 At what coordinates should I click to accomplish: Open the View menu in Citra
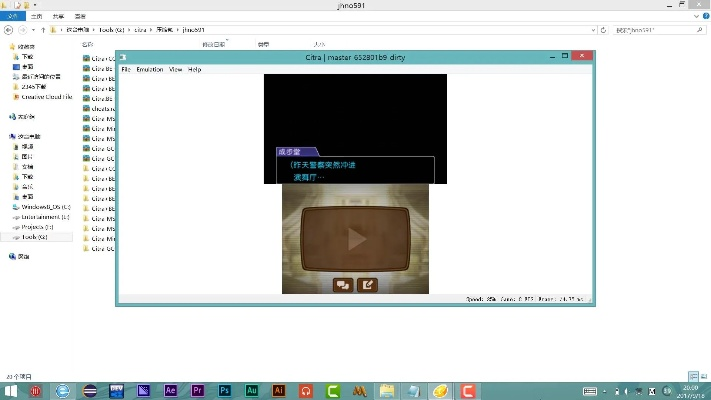click(175, 70)
